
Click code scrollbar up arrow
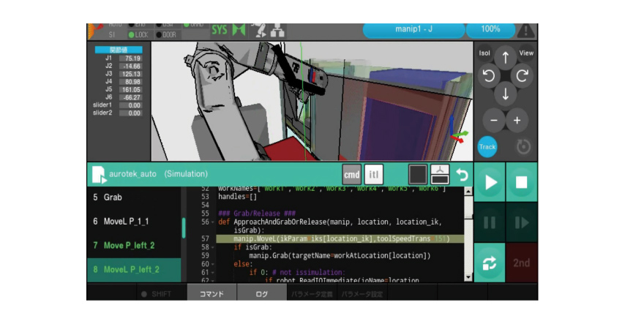pos(468,192)
